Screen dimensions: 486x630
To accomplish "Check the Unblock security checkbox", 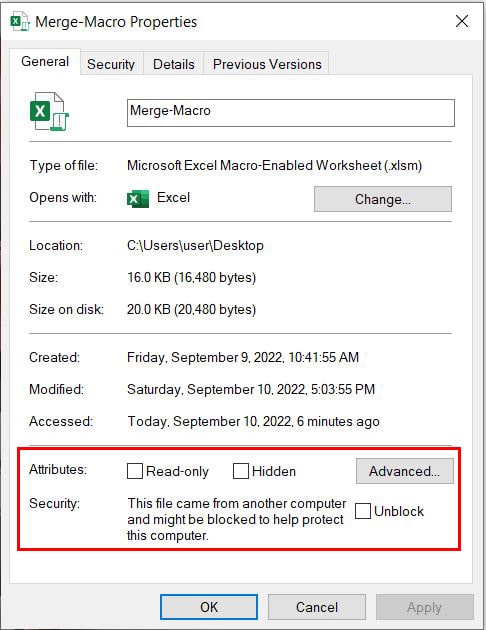I will [363, 511].
